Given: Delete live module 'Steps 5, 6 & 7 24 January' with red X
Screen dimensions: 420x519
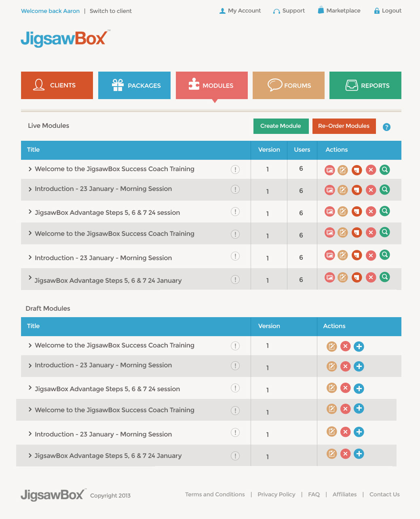Looking at the screenshot, I should (x=371, y=278).
